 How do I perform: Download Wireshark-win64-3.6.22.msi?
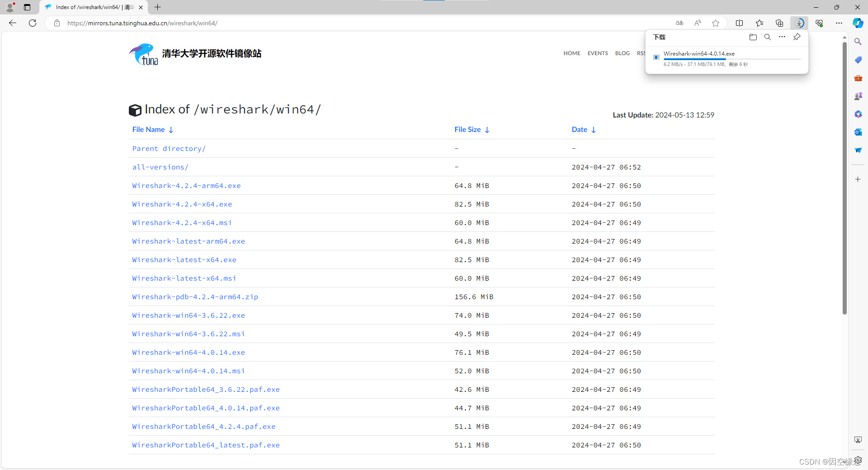pyautogui.click(x=189, y=334)
